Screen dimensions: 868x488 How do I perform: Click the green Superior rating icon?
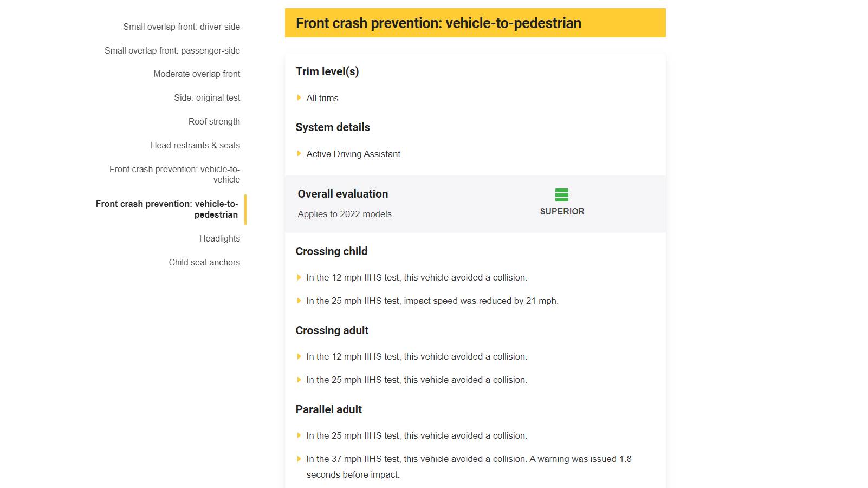point(562,195)
